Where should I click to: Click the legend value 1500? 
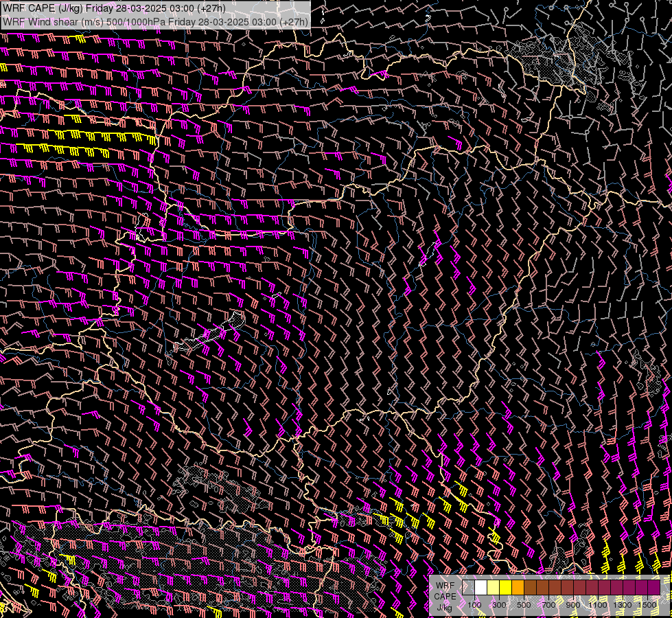coord(647,605)
